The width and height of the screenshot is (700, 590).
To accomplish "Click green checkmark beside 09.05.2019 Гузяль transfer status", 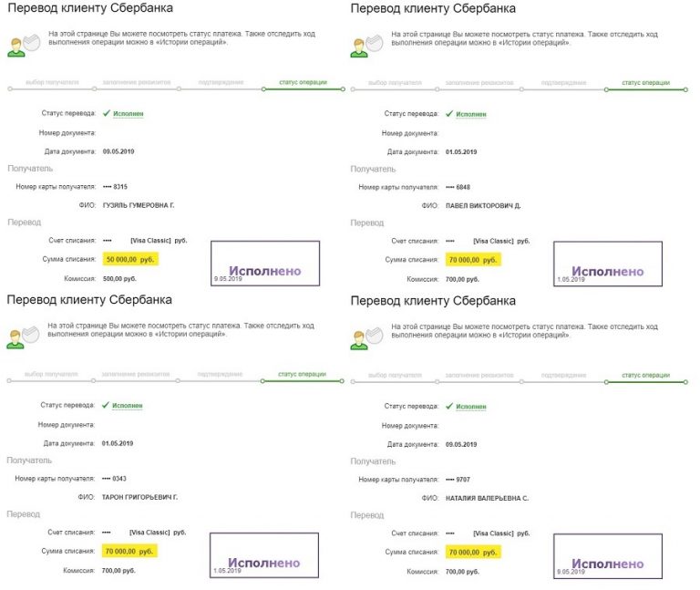I will (x=107, y=113).
